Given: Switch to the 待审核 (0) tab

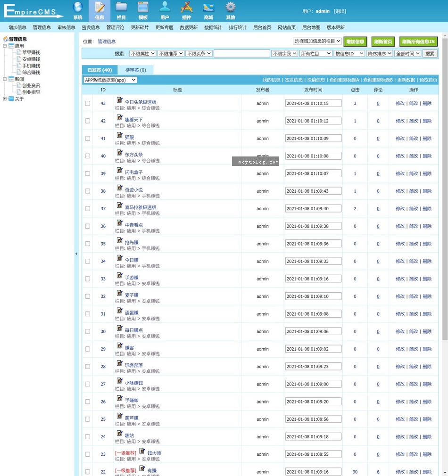Looking at the screenshot, I should coord(135,70).
